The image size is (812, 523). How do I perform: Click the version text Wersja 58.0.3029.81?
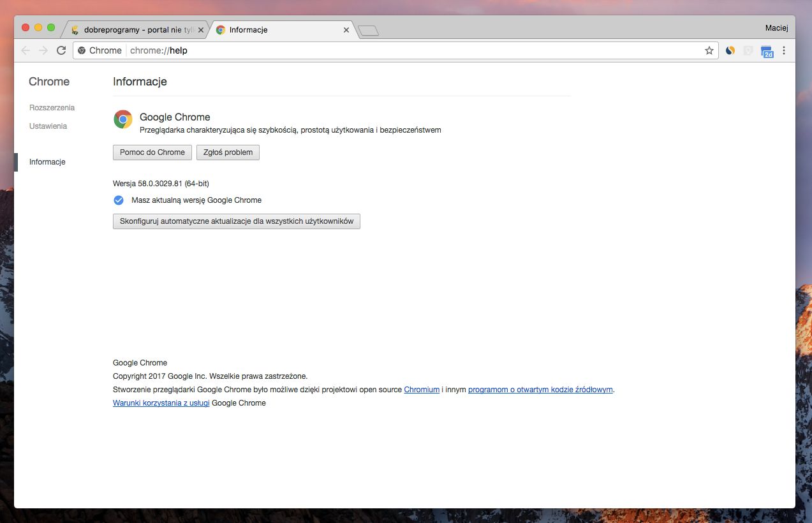pyautogui.click(x=161, y=184)
